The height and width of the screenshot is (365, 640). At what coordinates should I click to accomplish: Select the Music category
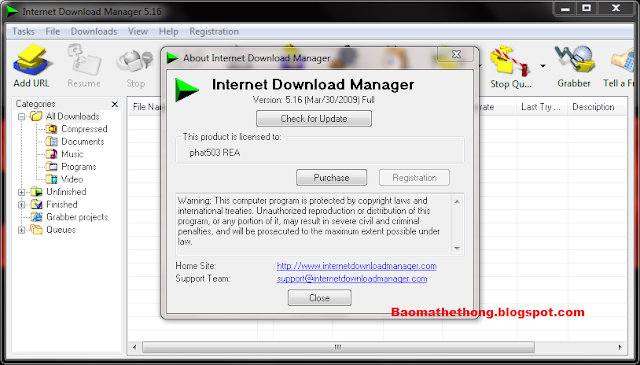72,154
